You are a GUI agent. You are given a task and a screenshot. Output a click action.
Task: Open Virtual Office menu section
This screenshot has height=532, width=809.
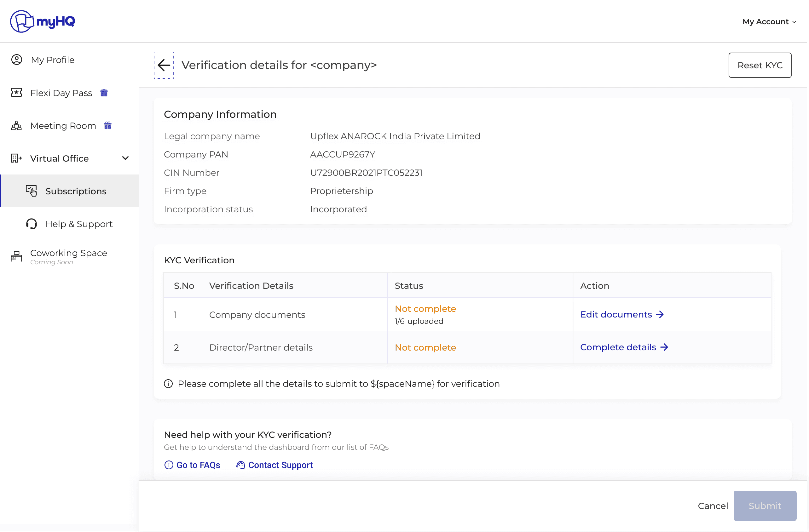(60, 158)
